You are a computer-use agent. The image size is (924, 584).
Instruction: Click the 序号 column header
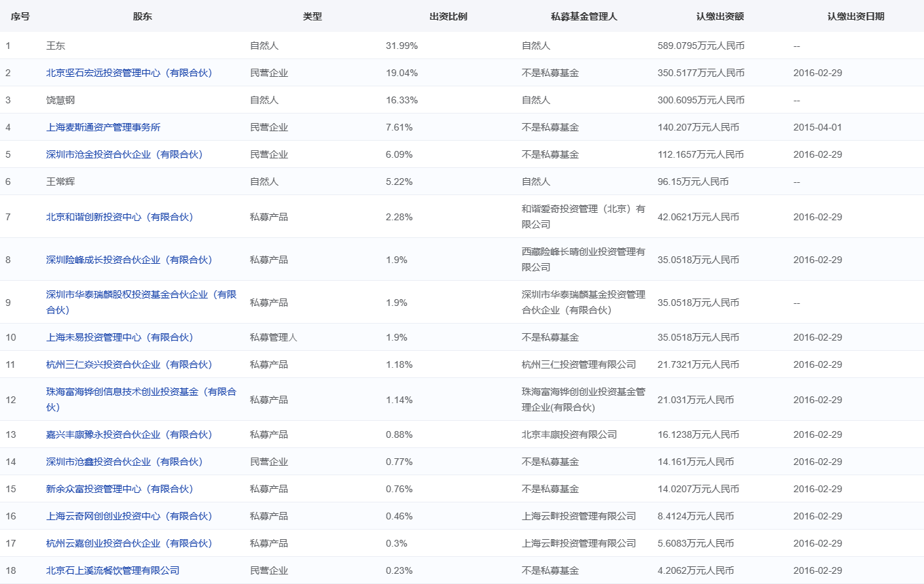coord(20,16)
